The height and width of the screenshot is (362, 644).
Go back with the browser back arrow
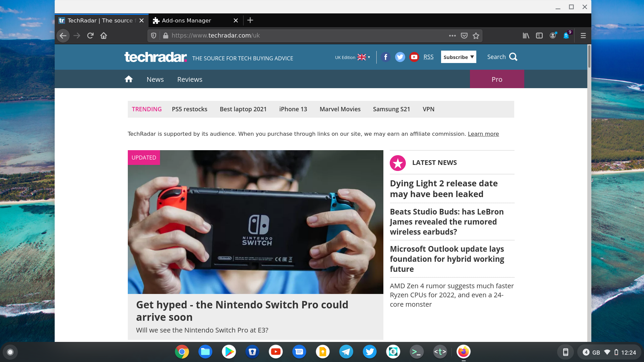(63, 36)
